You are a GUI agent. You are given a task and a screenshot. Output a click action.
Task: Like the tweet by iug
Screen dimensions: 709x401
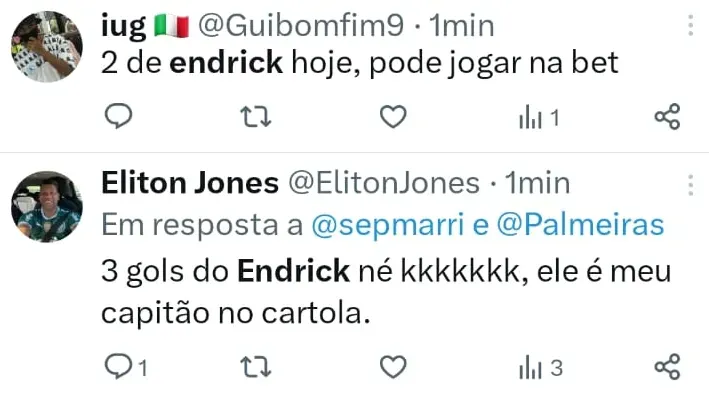pos(393,117)
